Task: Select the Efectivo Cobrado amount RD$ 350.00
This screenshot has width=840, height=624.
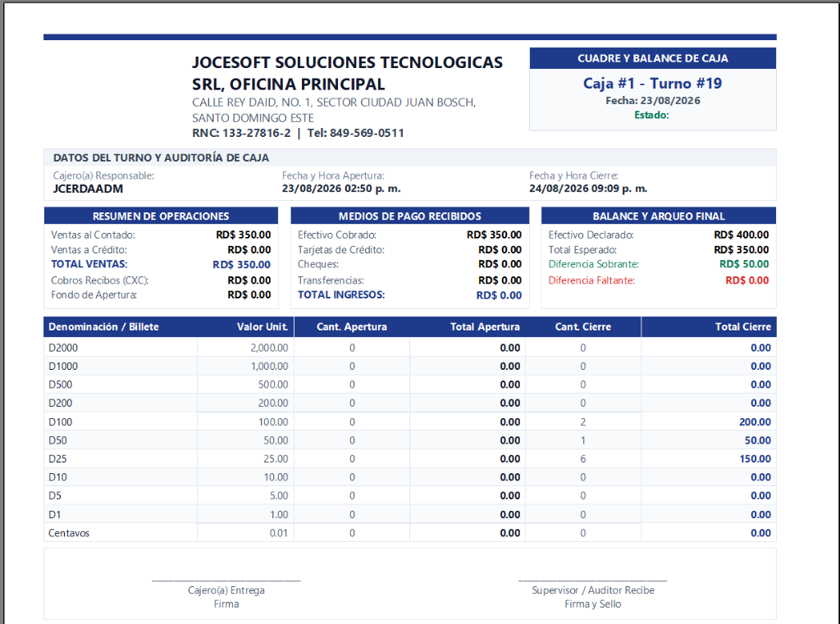Action: click(x=494, y=235)
